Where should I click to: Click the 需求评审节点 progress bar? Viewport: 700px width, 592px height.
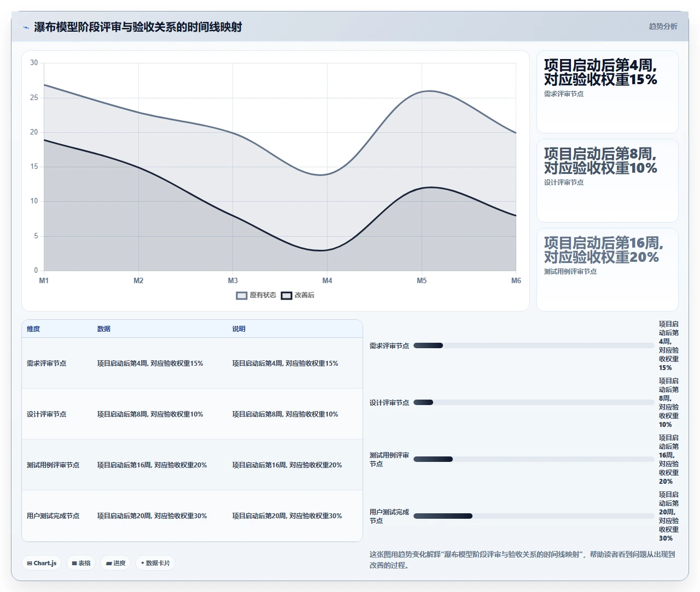(x=534, y=345)
